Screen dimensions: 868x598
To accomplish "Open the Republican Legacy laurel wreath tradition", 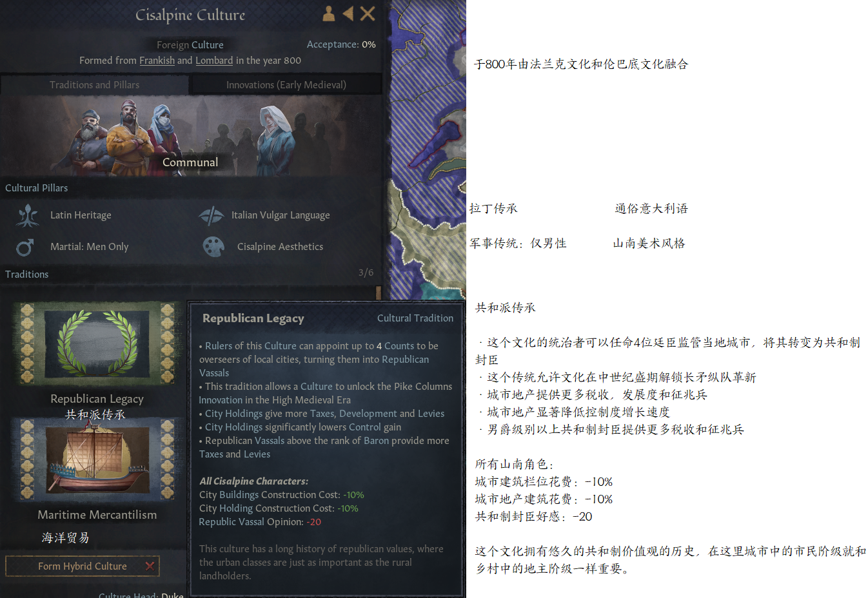I will click(97, 343).
